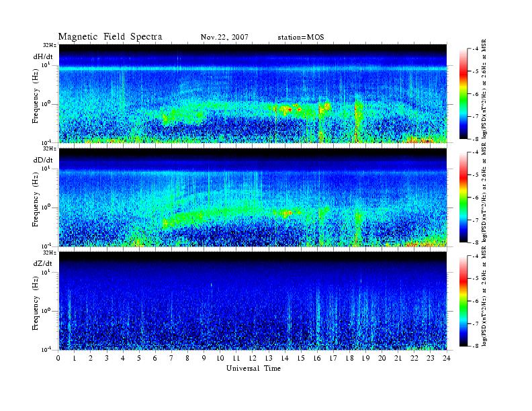
Task: Click the "-8" value on dZ/dt color scale
Action: pyautogui.click(x=475, y=346)
